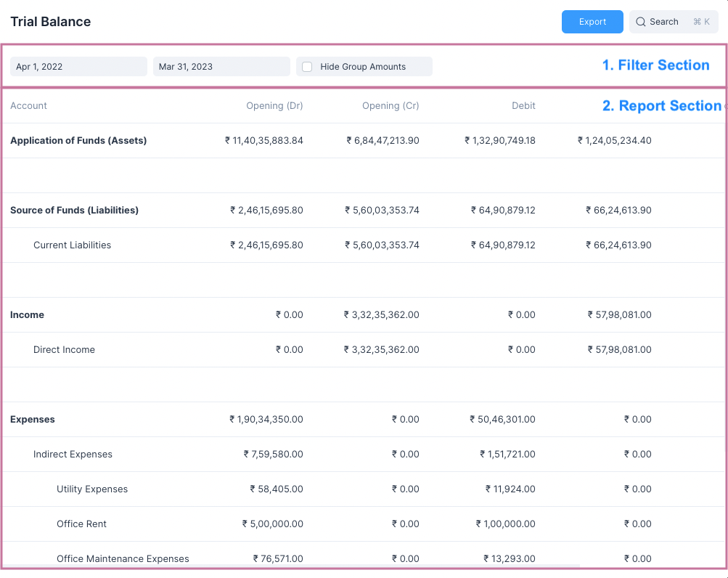Select the Utility Expenses account
The width and height of the screenshot is (728, 578).
click(x=92, y=489)
